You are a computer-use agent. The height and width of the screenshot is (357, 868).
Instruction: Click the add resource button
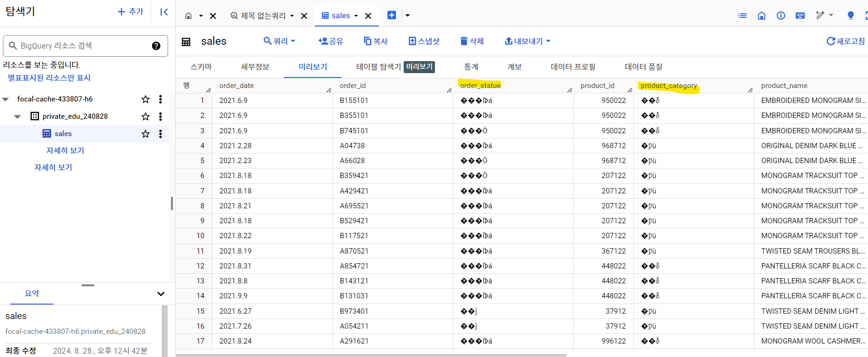coord(131,12)
